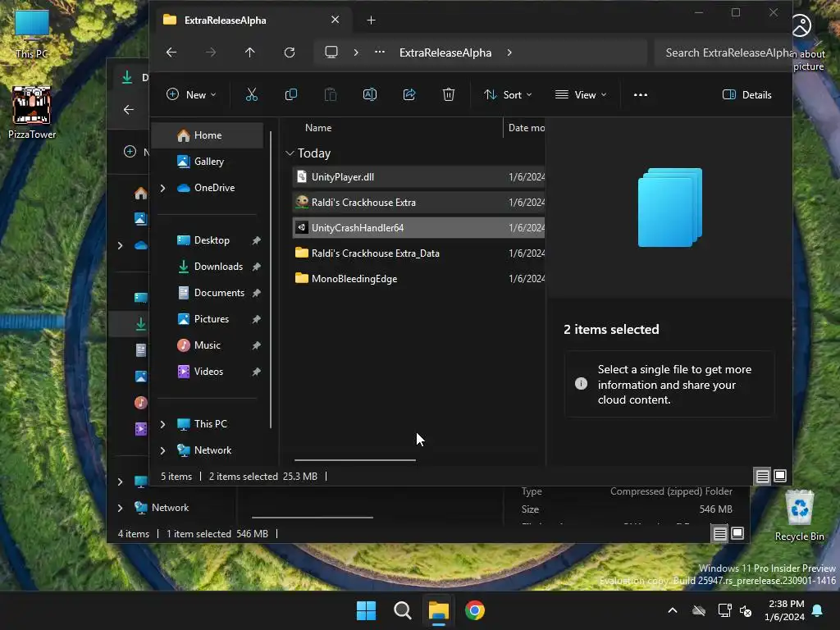
Task: Go back with the front window's arrow
Action: point(171,52)
